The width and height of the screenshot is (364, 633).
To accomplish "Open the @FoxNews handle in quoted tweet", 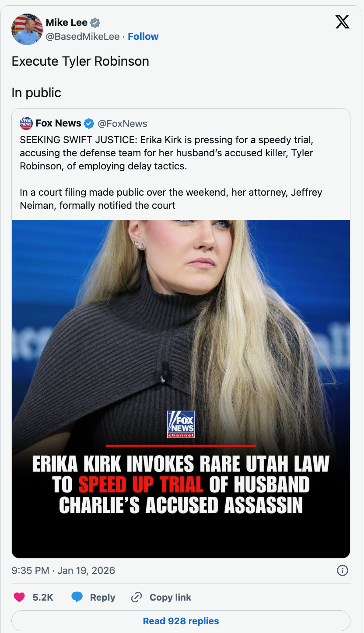I will [x=122, y=123].
